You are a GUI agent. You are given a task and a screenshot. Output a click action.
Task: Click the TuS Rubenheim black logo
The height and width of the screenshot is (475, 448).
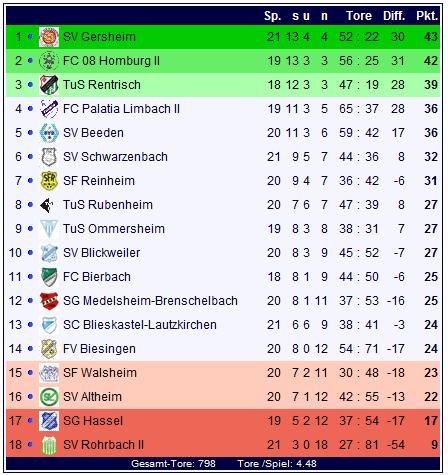pos(47,205)
